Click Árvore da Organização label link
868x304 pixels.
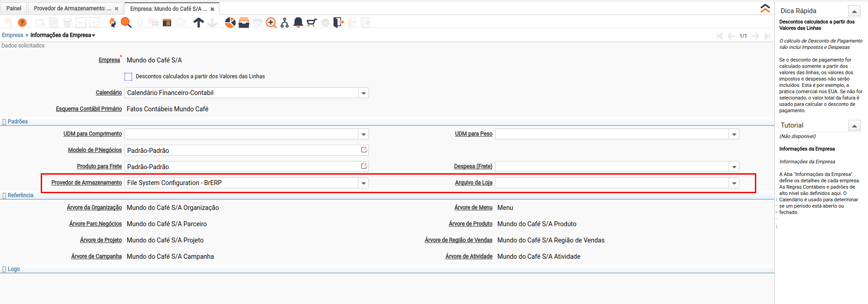click(94, 208)
